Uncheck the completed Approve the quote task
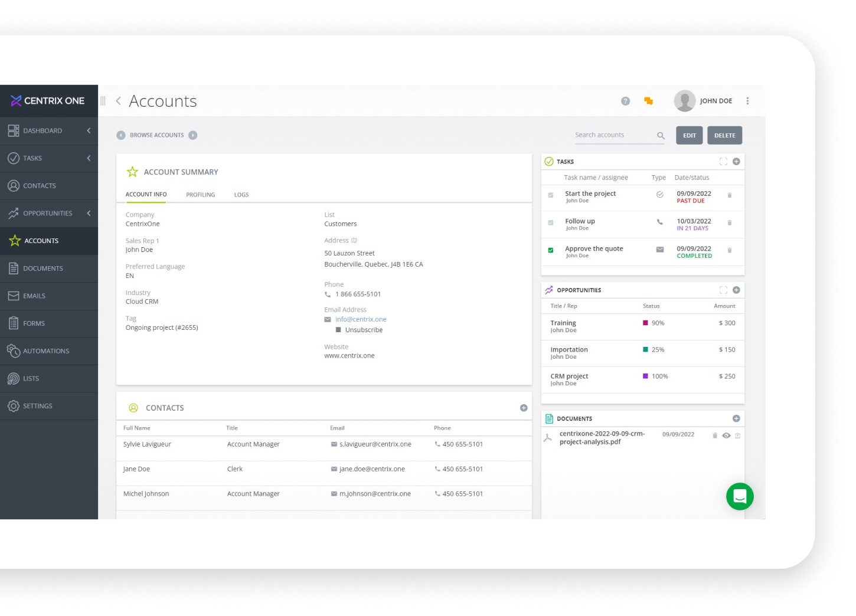856x616 pixels. coord(550,250)
